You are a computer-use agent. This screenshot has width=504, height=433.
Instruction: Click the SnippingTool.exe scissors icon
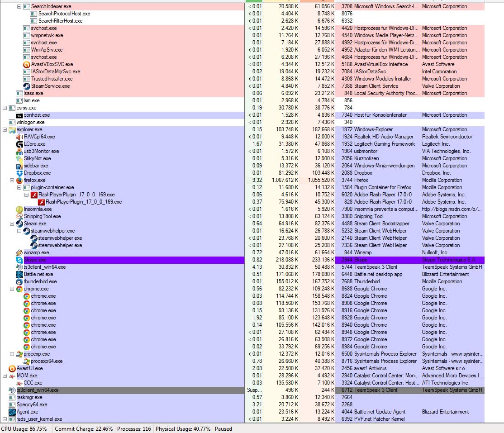(x=19, y=217)
